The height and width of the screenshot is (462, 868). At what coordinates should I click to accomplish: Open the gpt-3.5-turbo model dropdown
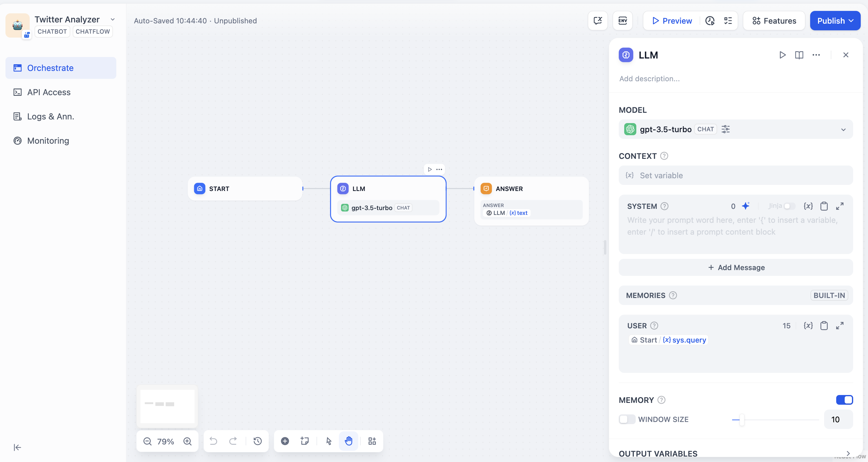[843, 129]
